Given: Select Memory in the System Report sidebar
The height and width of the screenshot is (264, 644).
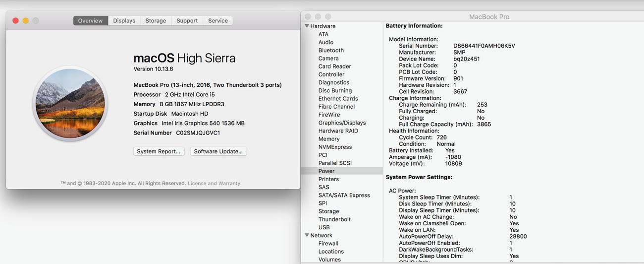Looking at the screenshot, I should pyautogui.click(x=329, y=139).
